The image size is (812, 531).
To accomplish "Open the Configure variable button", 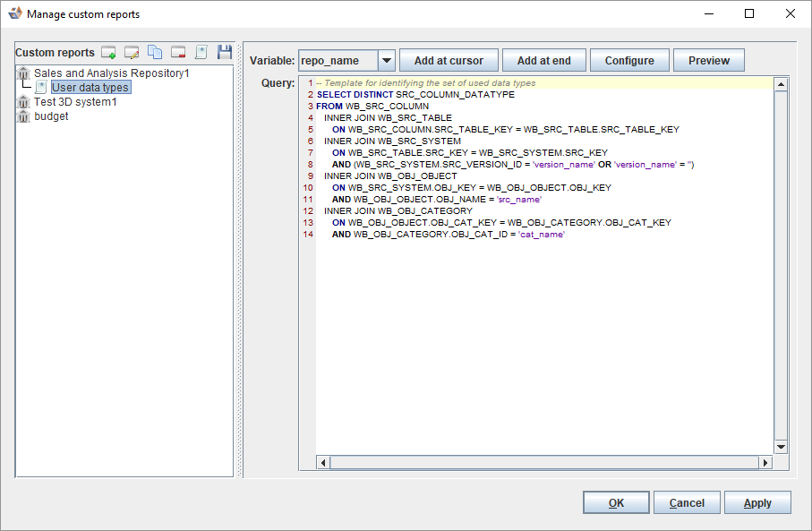I will coord(629,61).
